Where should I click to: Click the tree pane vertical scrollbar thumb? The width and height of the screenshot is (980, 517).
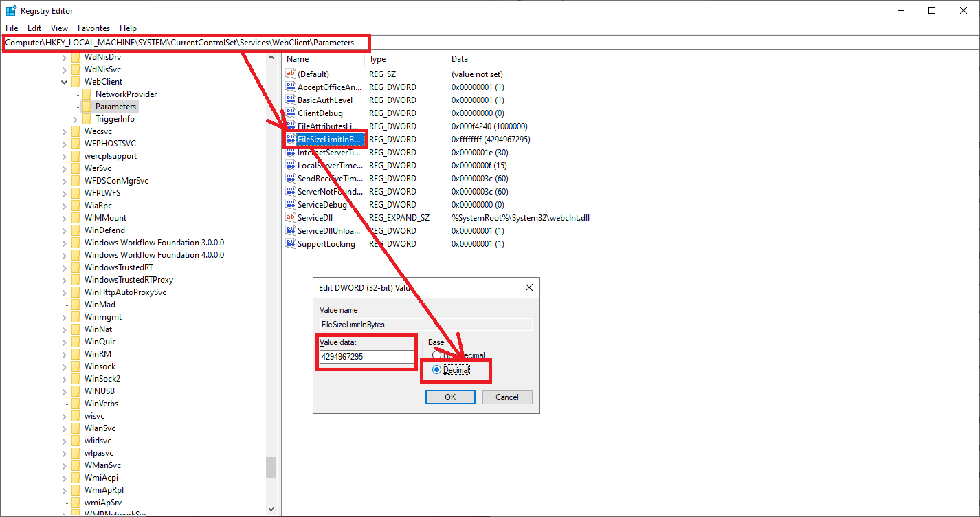271,467
